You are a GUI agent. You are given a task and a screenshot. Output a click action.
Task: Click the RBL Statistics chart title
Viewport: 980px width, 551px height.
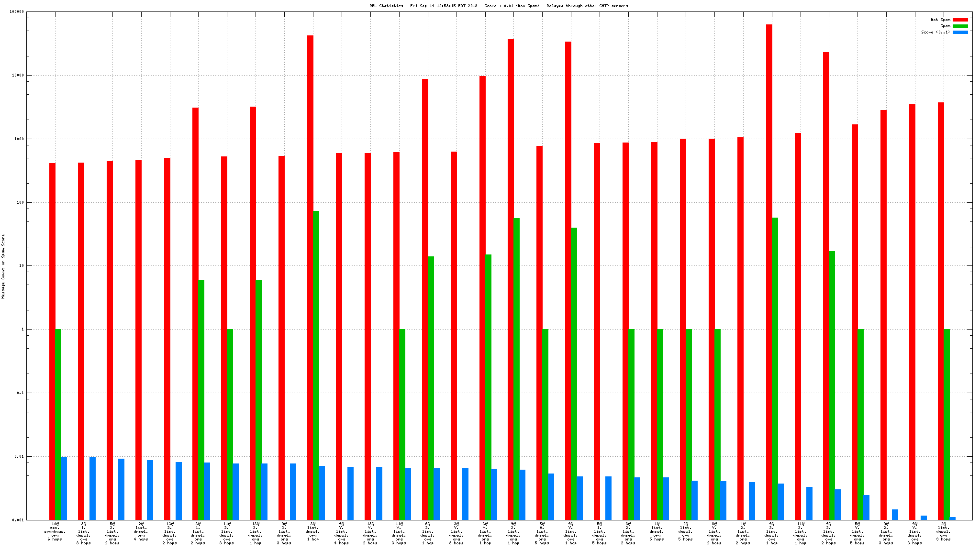click(498, 6)
